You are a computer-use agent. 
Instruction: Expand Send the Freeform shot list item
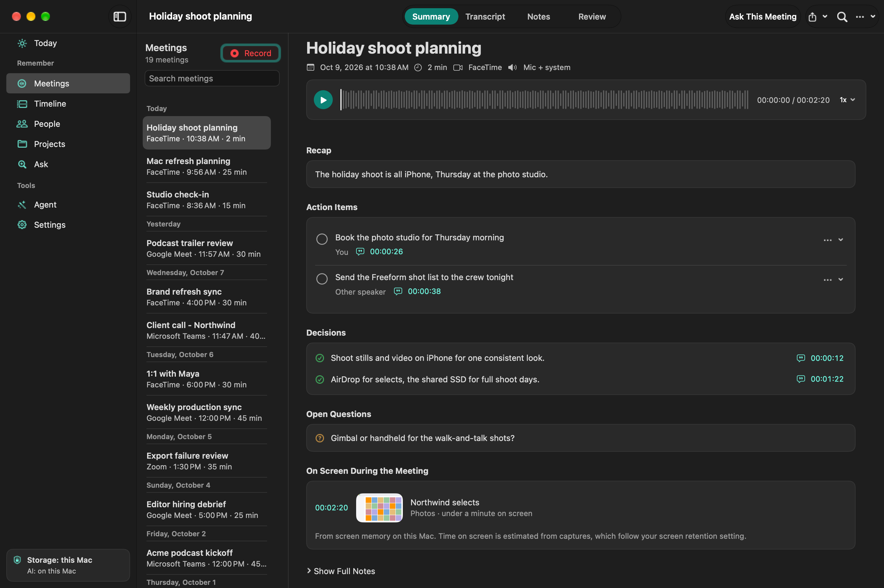pyautogui.click(x=840, y=280)
